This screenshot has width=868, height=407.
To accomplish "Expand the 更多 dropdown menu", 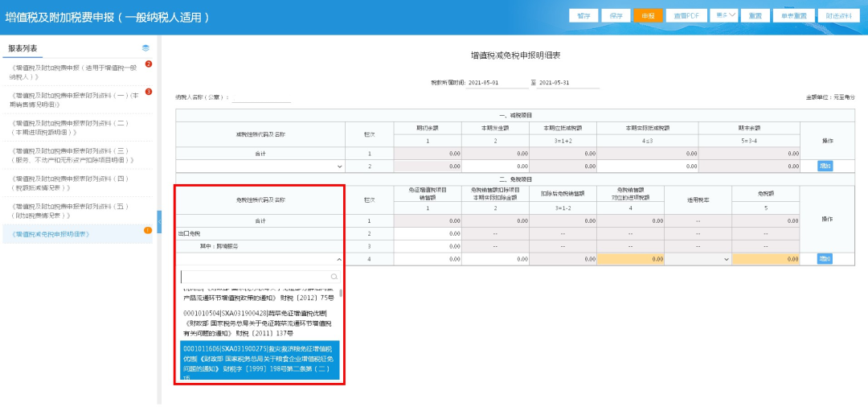I will [x=724, y=15].
